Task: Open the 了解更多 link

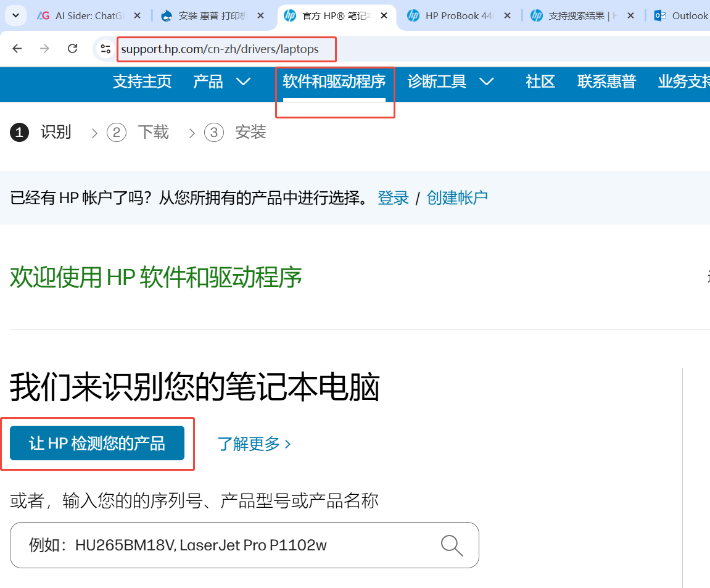Action: click(254, 444)
